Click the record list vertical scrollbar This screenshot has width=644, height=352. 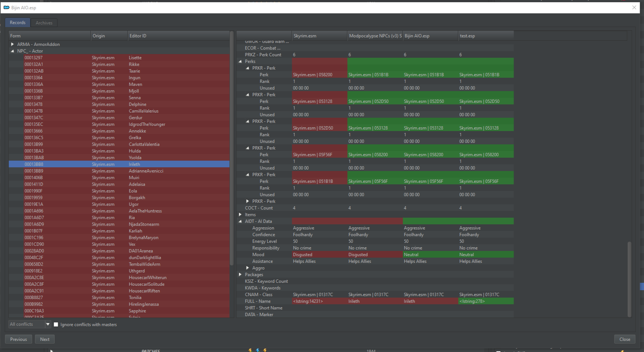(x=232, y=148)
